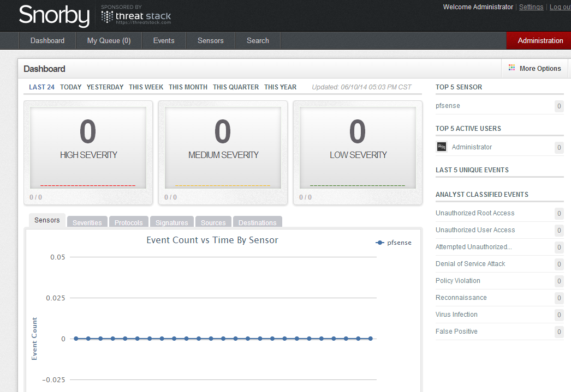Image resolution: width=571 pixels, height=392 pixels.
Task: Open Reconnaissance classified events
Action: (461, 298)
